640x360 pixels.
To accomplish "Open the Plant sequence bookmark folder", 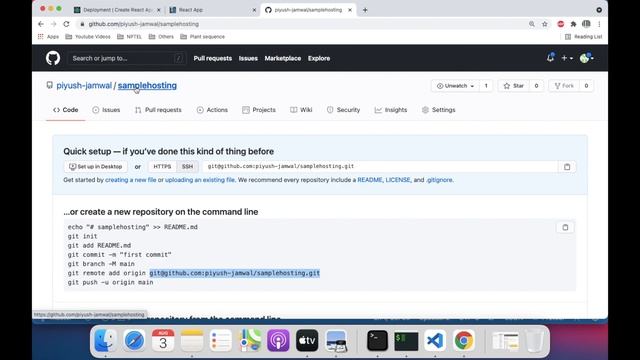I will tap(202, 37).
